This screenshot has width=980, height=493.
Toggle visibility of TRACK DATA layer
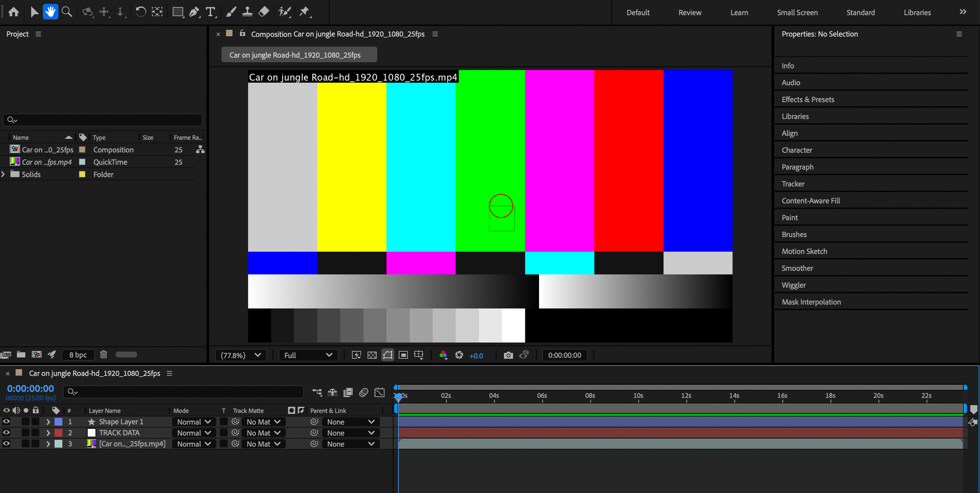pyautogui.click(x=6, y=433)
